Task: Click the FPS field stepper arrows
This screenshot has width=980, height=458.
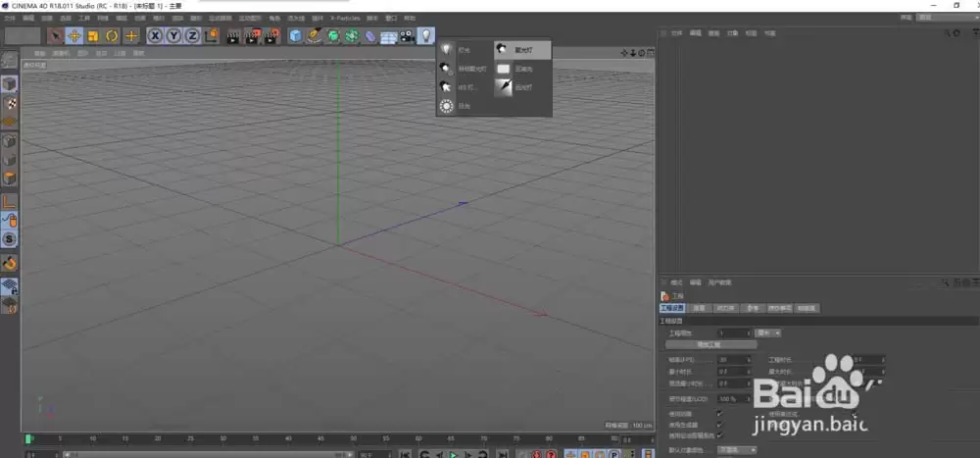Action: click(750, 360)
